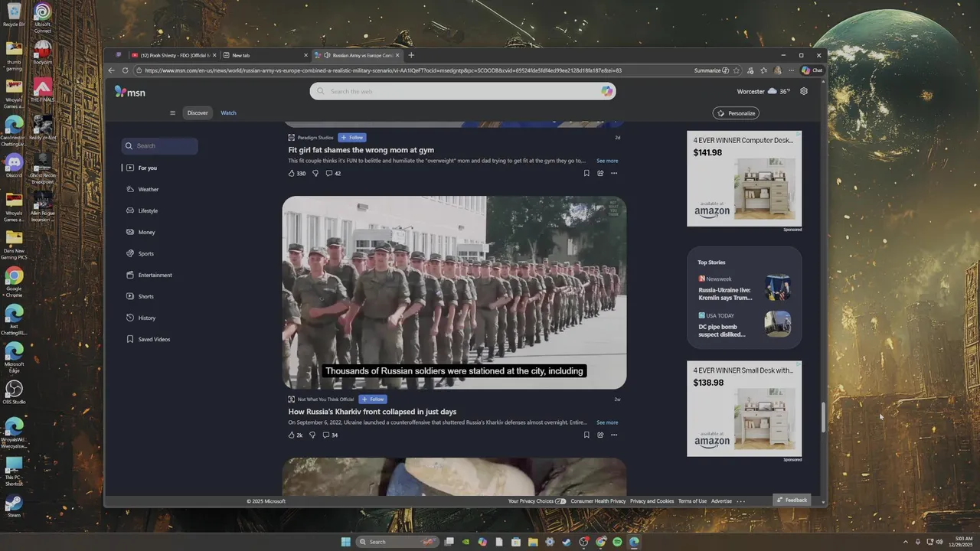Play the Russian soldiers marching video
The image size is (980, 551).
coord(454,292)
